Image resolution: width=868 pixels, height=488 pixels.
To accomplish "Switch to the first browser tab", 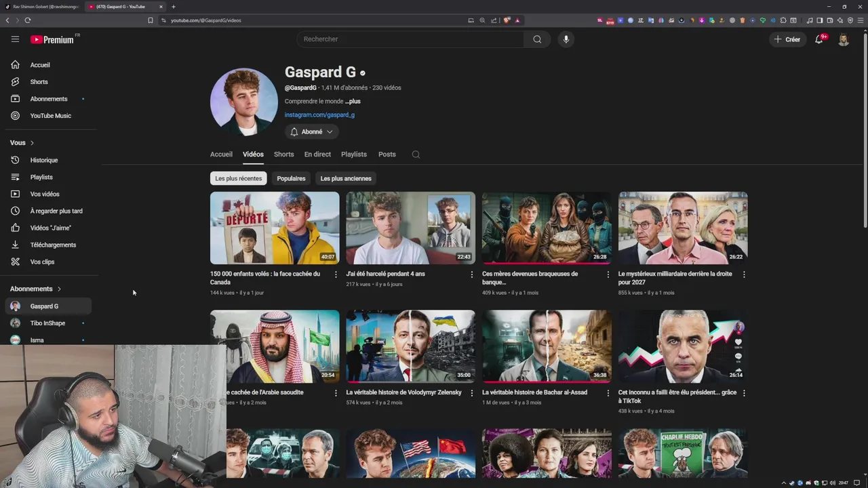I will (42, 7).
